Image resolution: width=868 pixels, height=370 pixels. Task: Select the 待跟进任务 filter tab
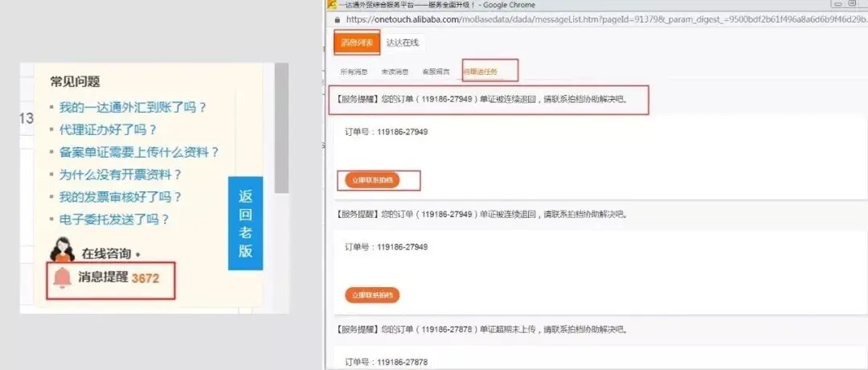pos(480,72)
